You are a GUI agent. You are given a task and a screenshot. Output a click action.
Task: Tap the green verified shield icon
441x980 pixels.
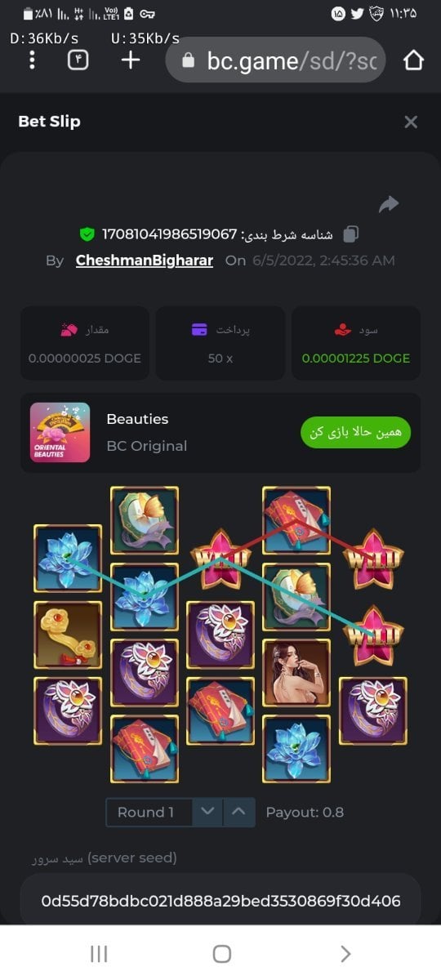(87, 235)
